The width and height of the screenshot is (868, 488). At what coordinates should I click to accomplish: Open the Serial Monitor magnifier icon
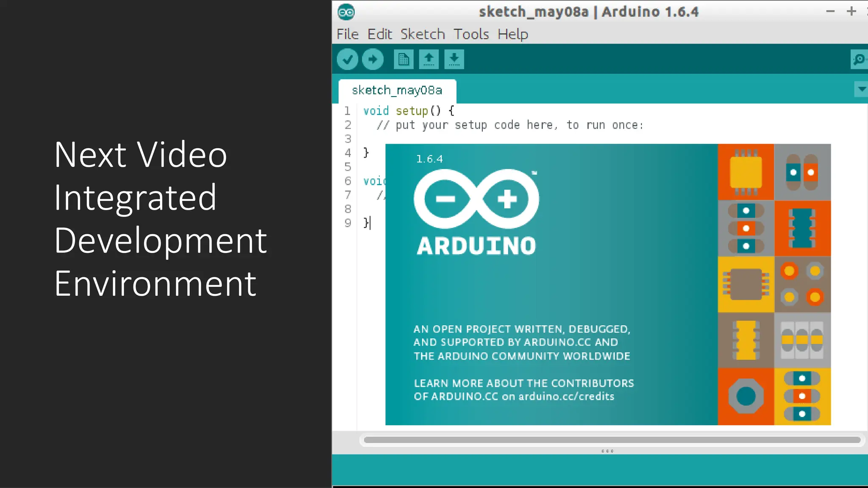860,59
